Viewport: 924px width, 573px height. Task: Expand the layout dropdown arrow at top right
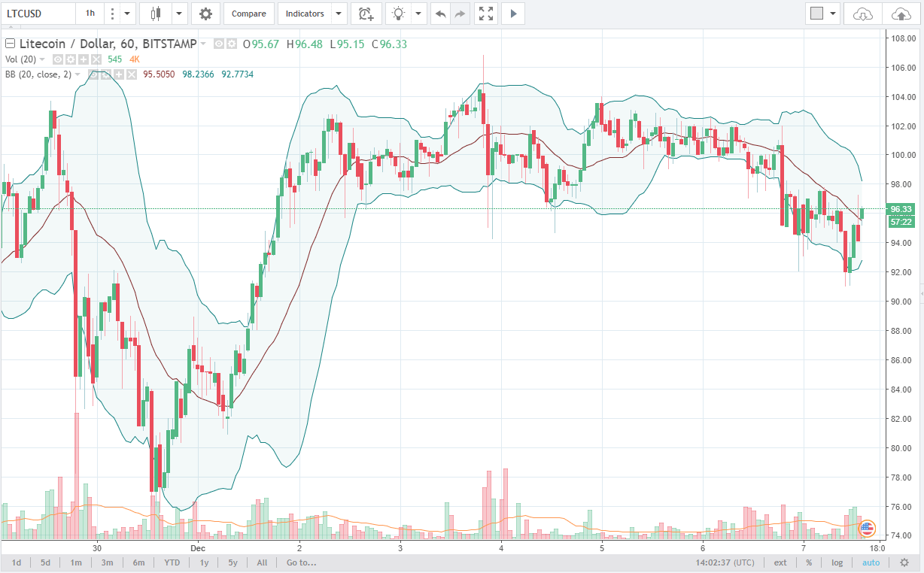[x=833, y=14]
